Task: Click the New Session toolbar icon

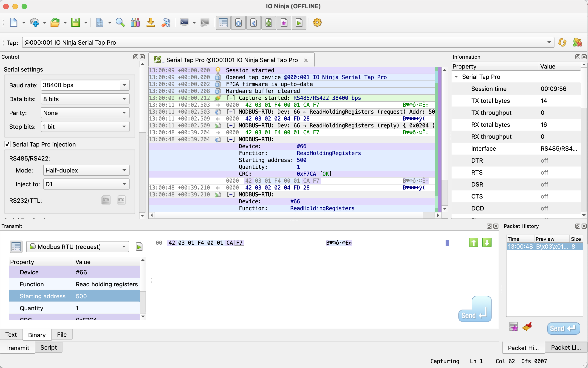Action: (x=14, y=23)
